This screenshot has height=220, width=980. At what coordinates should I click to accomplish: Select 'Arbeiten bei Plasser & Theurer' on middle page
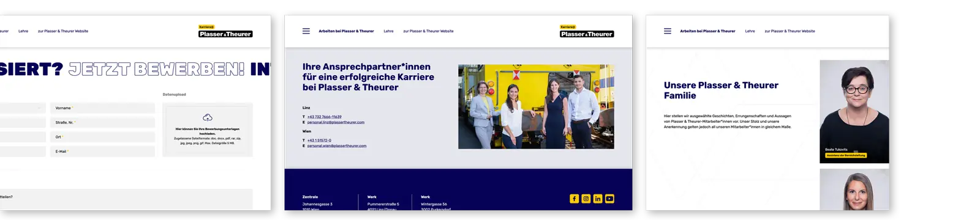pos(346,31)
